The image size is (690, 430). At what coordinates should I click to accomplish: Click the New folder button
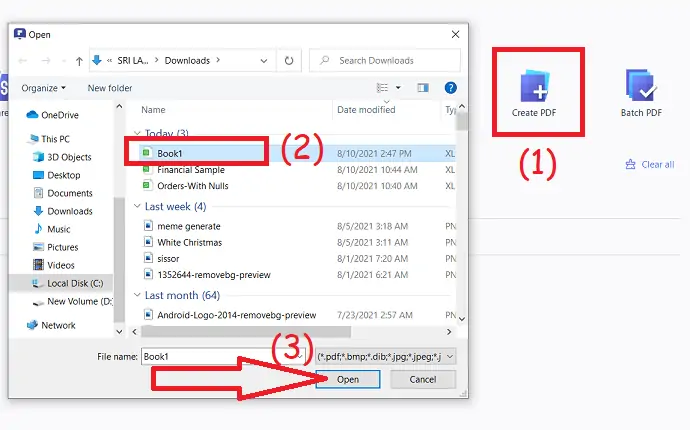coord(110,88)
